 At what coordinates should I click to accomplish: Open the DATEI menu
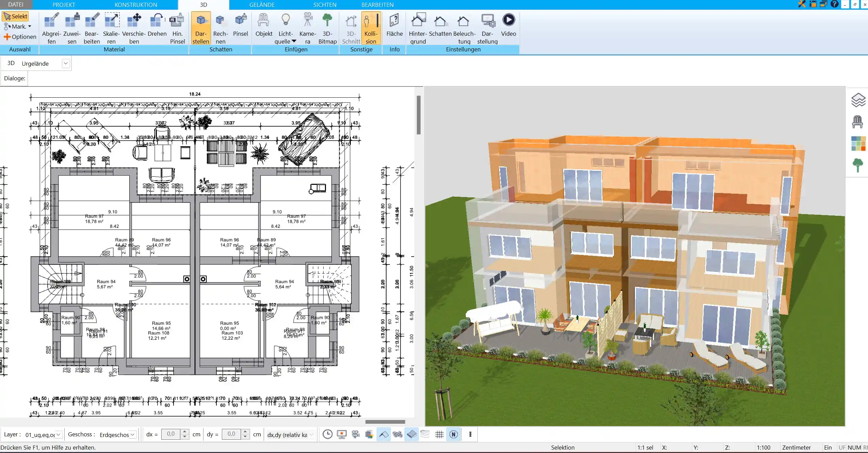[x=16, y=4]
